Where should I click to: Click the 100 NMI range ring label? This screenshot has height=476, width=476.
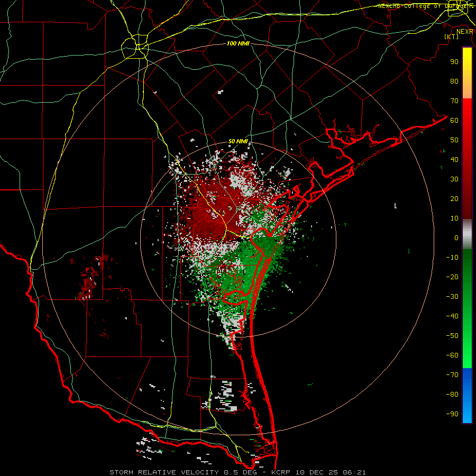pos(238,44)
